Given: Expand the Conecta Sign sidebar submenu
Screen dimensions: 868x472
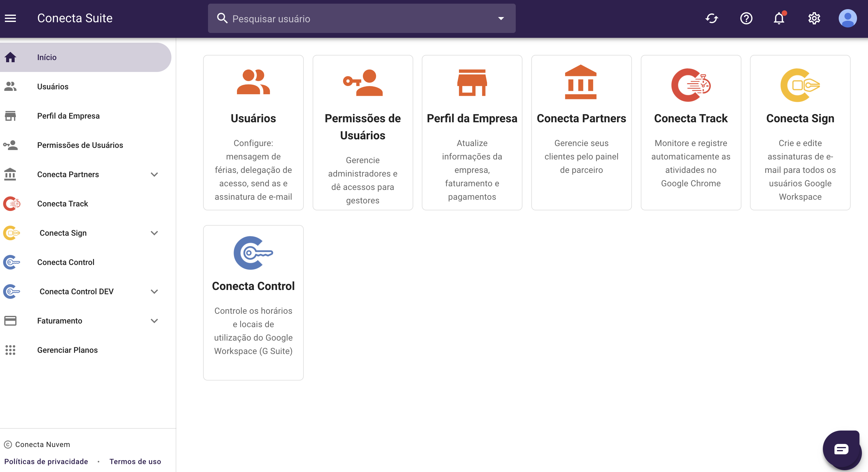Looking at the screenshot, I should point(154,233).
